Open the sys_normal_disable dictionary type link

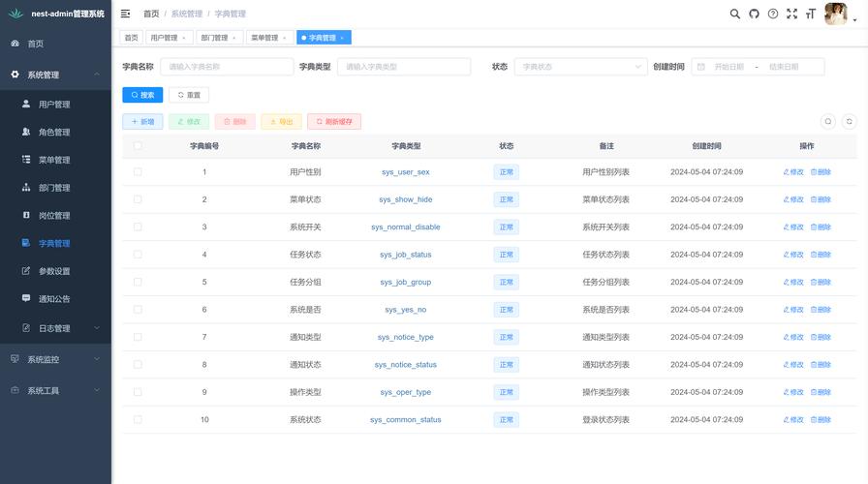tap(406, 227)
